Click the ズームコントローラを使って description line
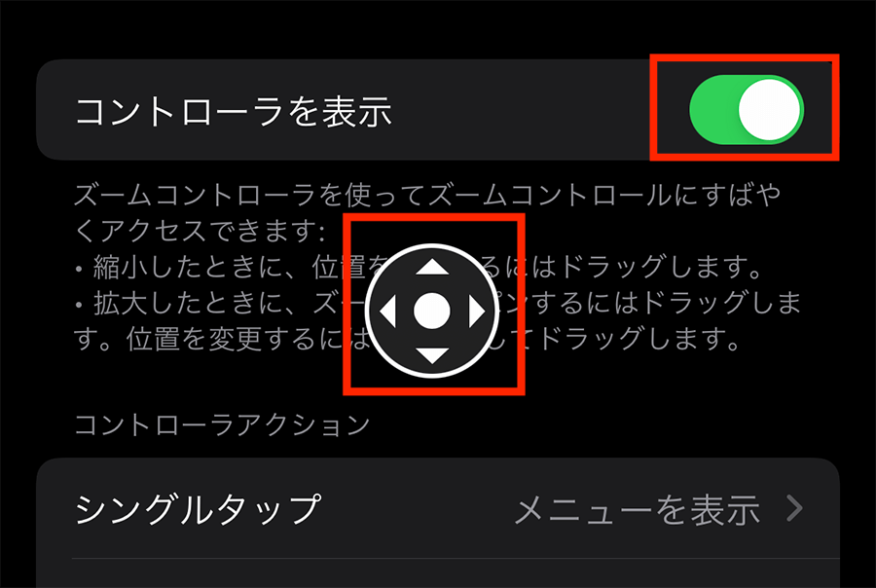The width and height of the screenshot is (876, 588). pyautogui.click(x=427, y=196)
